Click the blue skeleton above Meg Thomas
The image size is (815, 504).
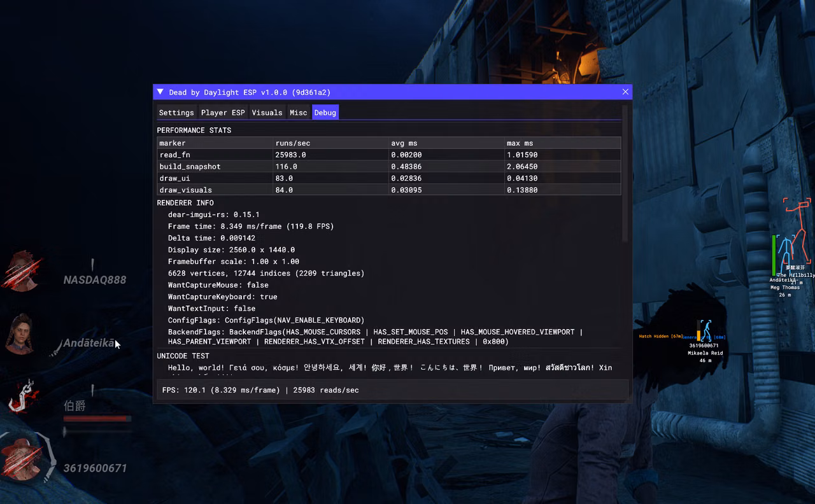785,255
